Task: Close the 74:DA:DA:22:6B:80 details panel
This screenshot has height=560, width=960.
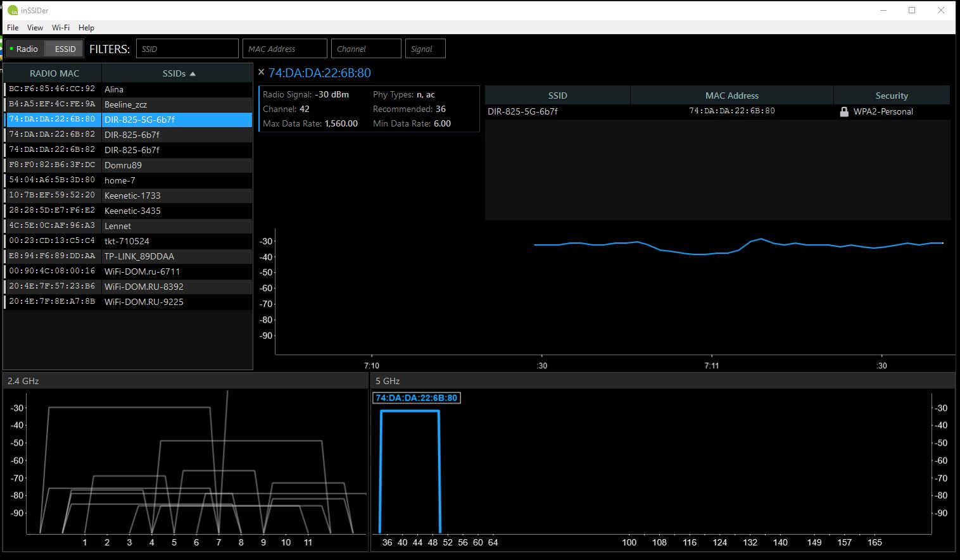Action: [x=262, y=72]
